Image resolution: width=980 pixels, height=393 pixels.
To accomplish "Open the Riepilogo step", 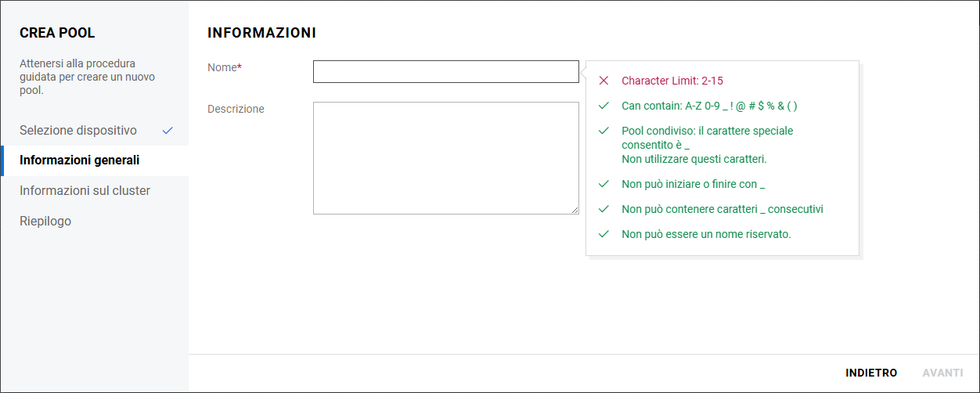I will (45, 222).
